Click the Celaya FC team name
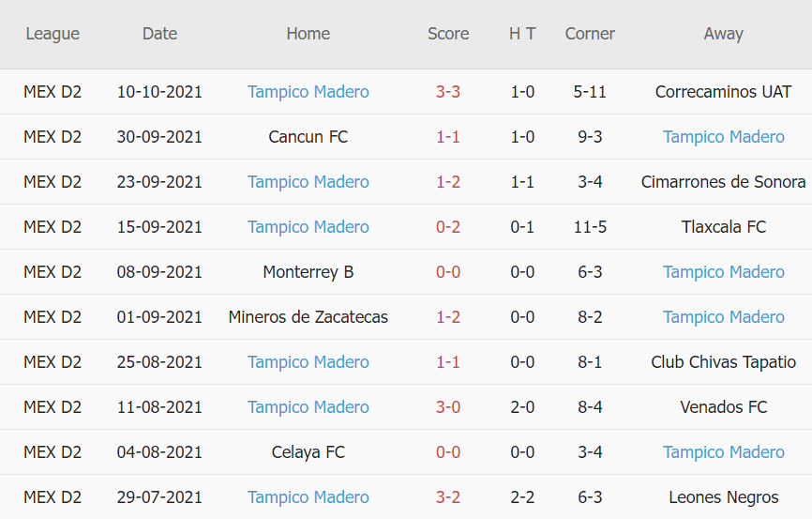The height and width of the screenshot is (519, 812). [308, 452]
